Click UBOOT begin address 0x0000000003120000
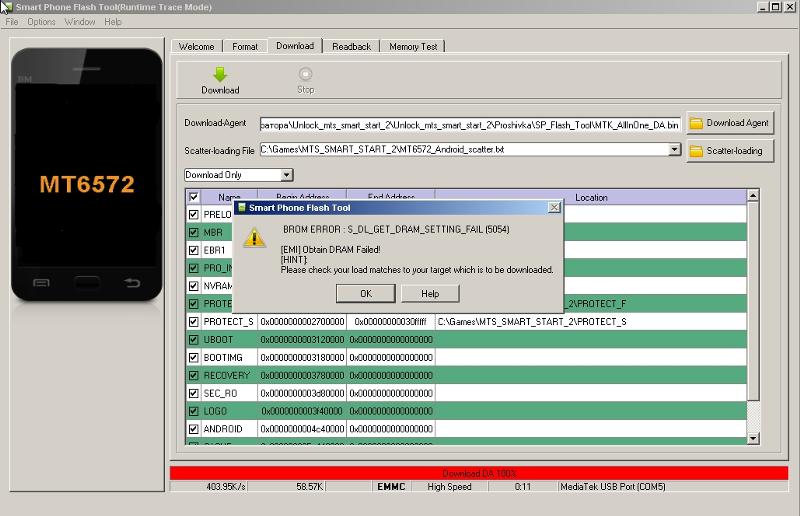This screenshot has width=800, height=516. [302, 339]
